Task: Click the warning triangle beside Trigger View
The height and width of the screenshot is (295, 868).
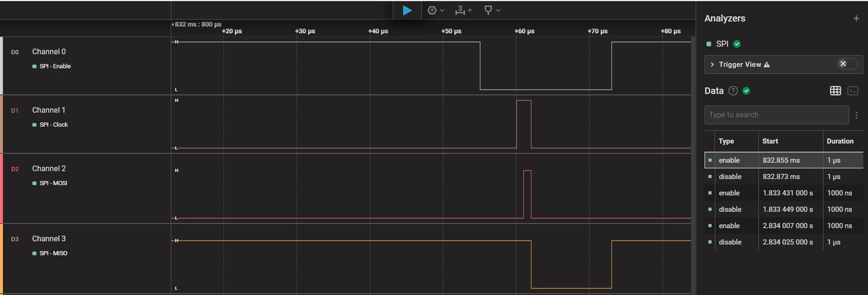Action: tap(766, 65)
